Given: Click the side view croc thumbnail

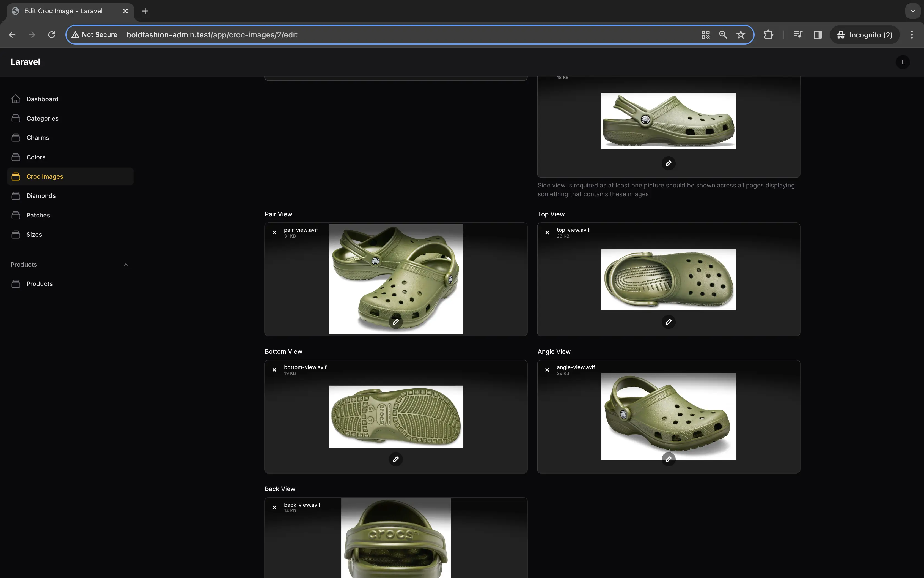Looking at the screenshot, I should point(669,121).
